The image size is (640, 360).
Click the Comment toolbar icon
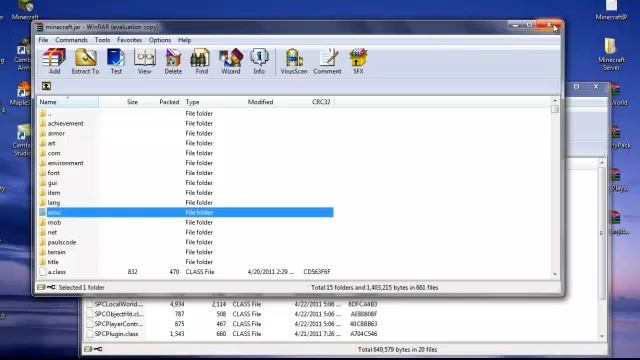[x=327, y=61]
